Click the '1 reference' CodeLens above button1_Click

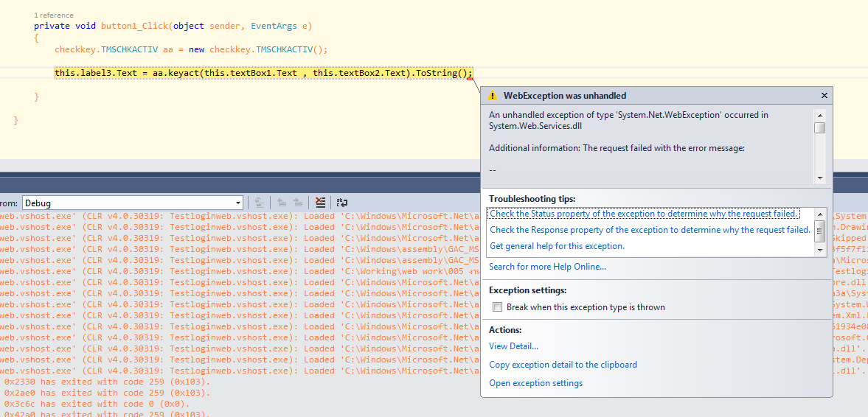54,15
